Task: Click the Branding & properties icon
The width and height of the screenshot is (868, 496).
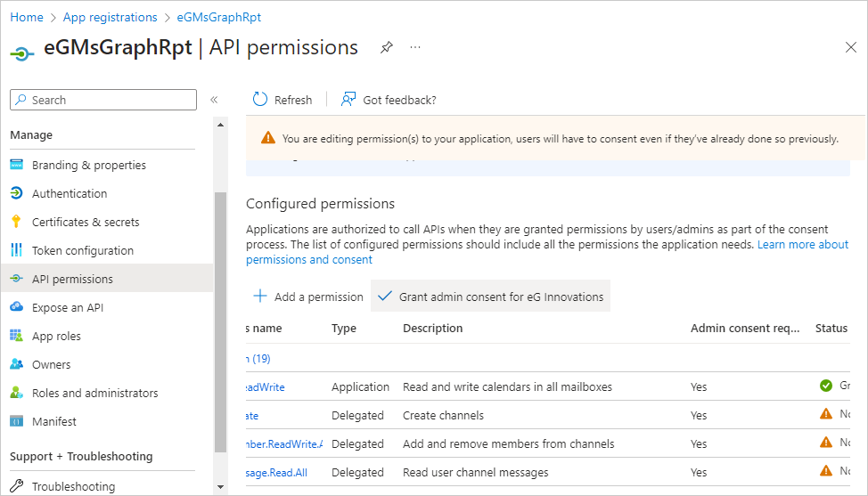Action: click(17, 165)
